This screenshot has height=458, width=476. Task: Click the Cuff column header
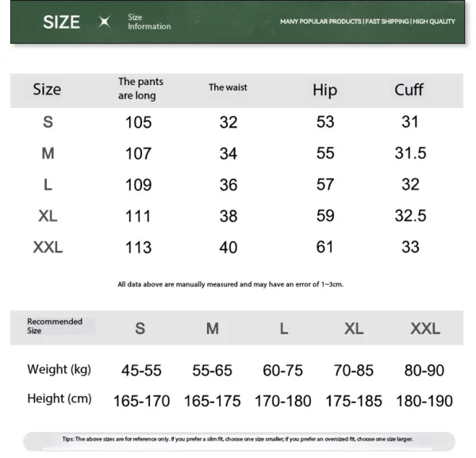409,90
